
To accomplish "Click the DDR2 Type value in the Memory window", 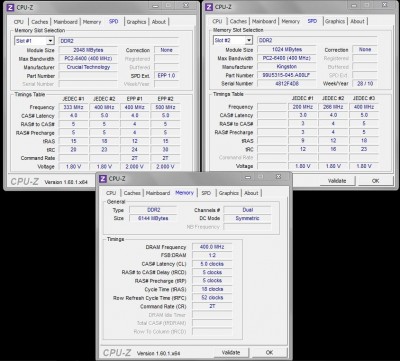I will click(x=153, y=210).
